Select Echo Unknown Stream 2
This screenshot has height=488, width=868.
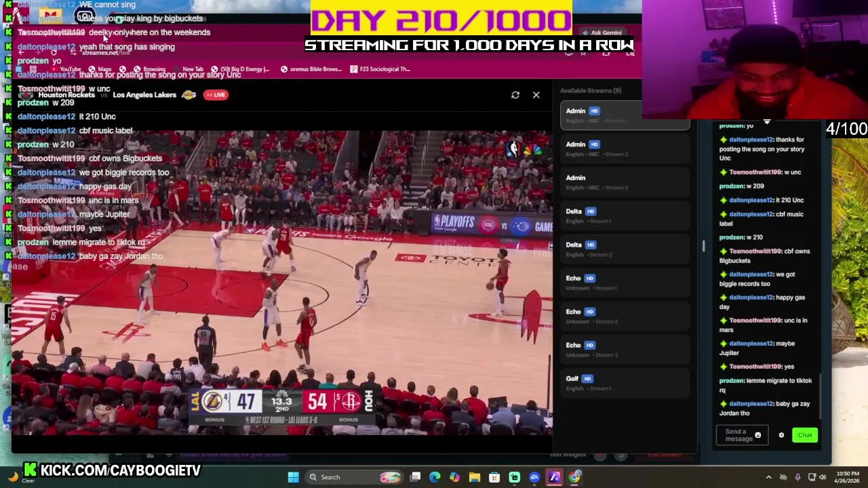(625, 316)
